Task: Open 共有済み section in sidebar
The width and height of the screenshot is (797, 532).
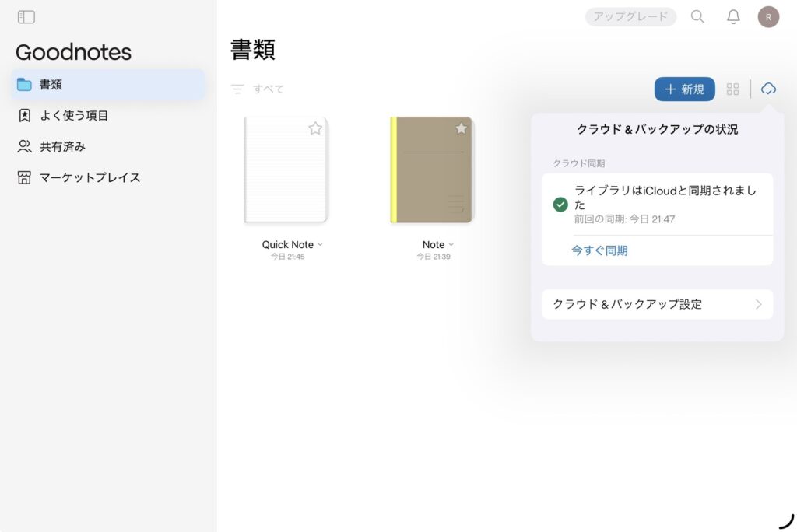Action: [x=62, y=146]
